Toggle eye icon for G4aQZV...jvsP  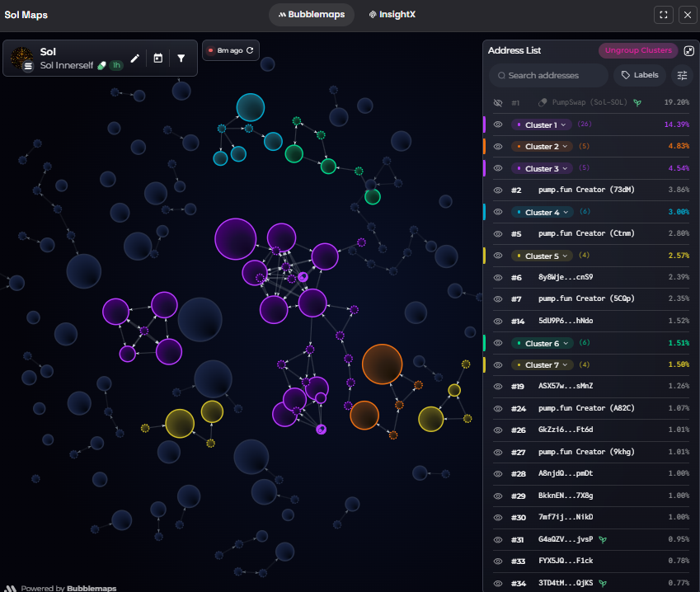click(498, 540)
